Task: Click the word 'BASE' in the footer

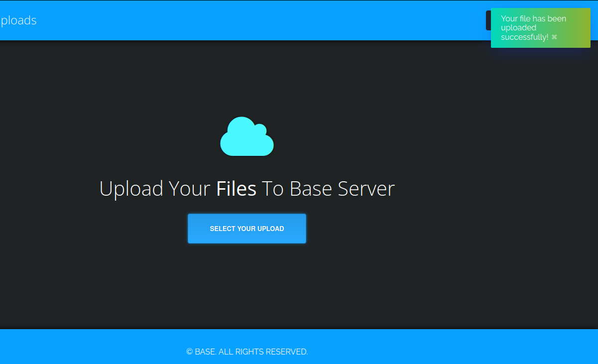Action: 205,352
